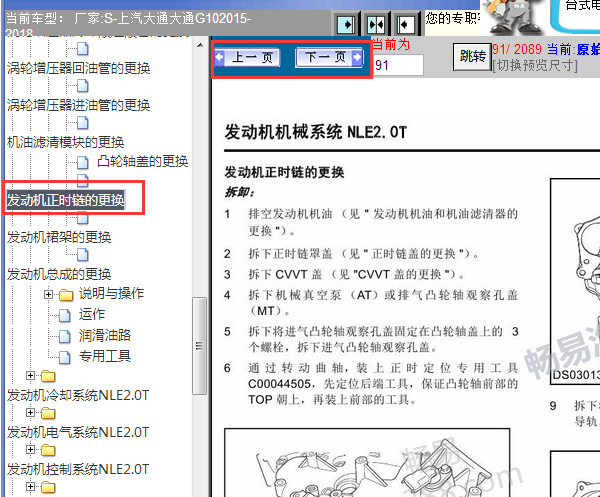The width and height of the screenshot is (600, 497).
Task: Click 切换预览尺寸 link
Action: (535, 66)
